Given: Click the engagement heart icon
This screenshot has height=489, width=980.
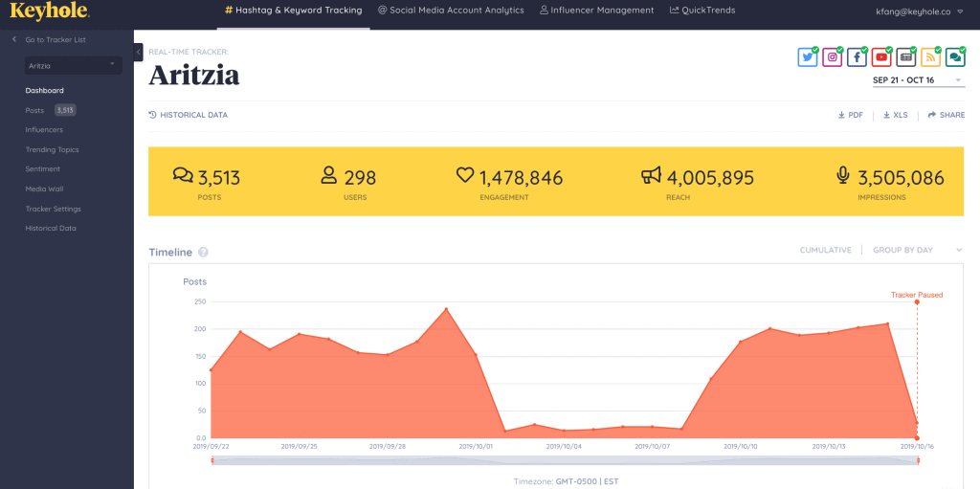Looking at the screenshot, I should [465, 176].
